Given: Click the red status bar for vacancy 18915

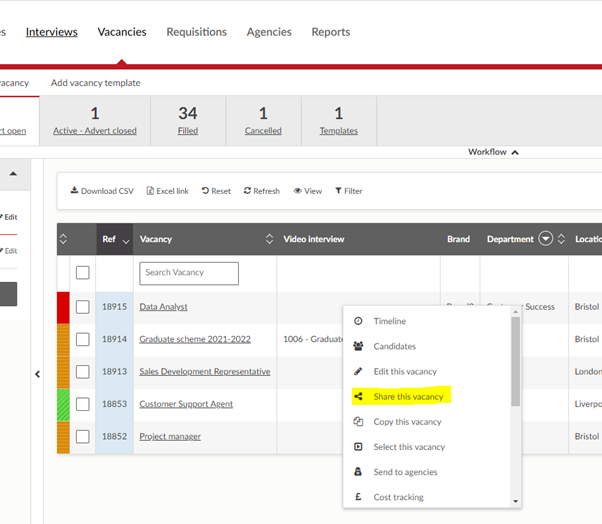Looking at the screenshot, I should coord(63,307).
